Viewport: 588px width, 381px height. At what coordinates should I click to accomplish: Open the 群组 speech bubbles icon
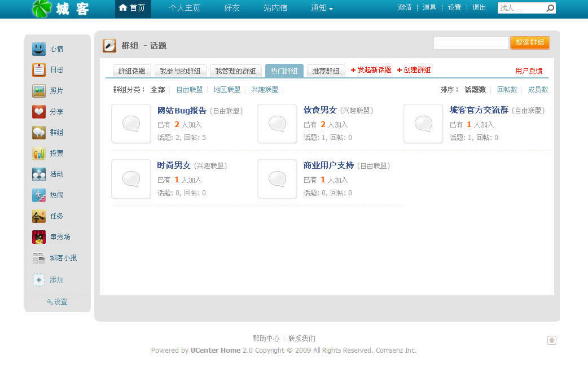click(x=38, y=133)
